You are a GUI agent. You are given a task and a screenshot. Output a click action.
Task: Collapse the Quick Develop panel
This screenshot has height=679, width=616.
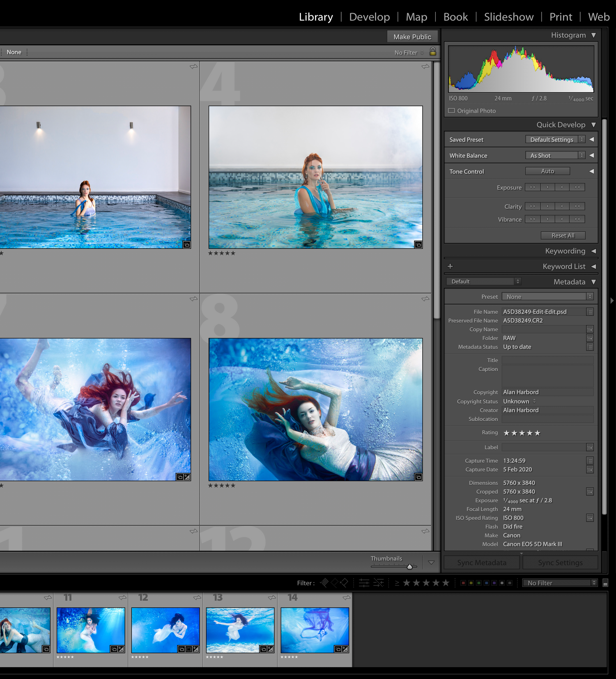click(593, 124)
